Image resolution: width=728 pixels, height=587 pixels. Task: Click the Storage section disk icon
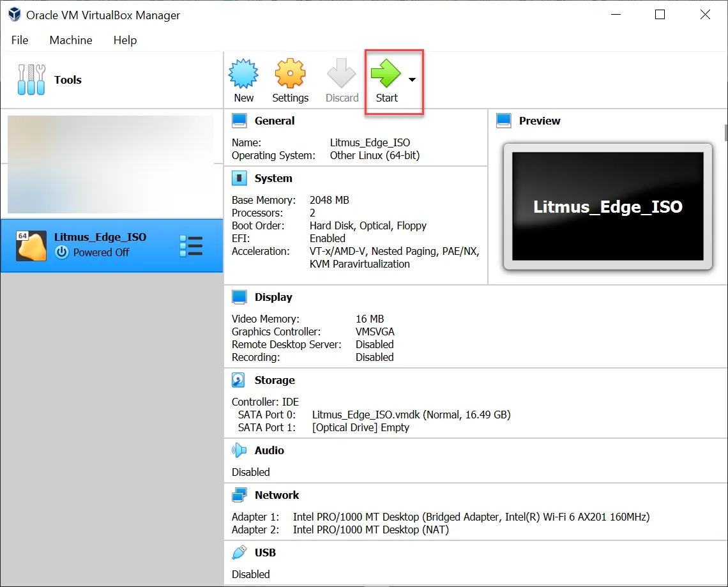(x=238, y=380)
